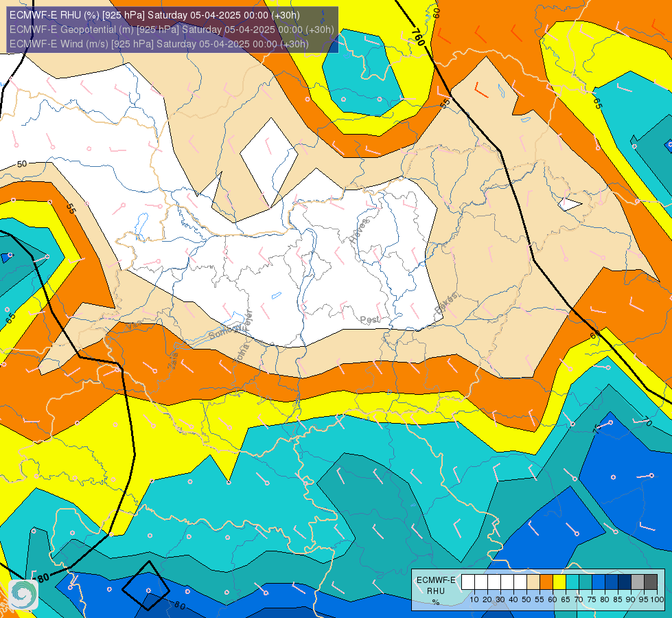This screenshot has width=672, height=618.
Task: Click the 70 humidity contour label on the map
Action: (647, 422)
